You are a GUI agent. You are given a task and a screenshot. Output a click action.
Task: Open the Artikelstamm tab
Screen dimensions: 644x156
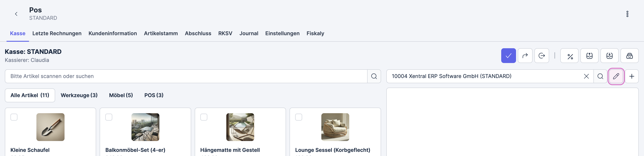point(161,33)
